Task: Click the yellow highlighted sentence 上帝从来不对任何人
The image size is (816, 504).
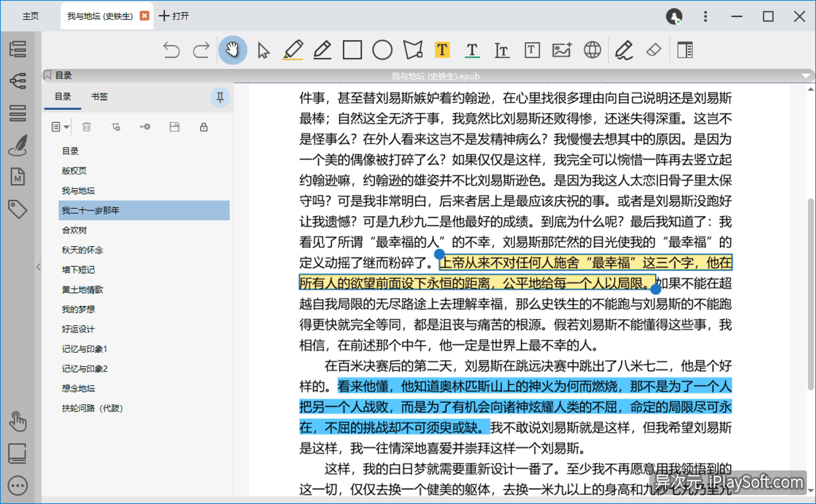Action: pos(516,273)
